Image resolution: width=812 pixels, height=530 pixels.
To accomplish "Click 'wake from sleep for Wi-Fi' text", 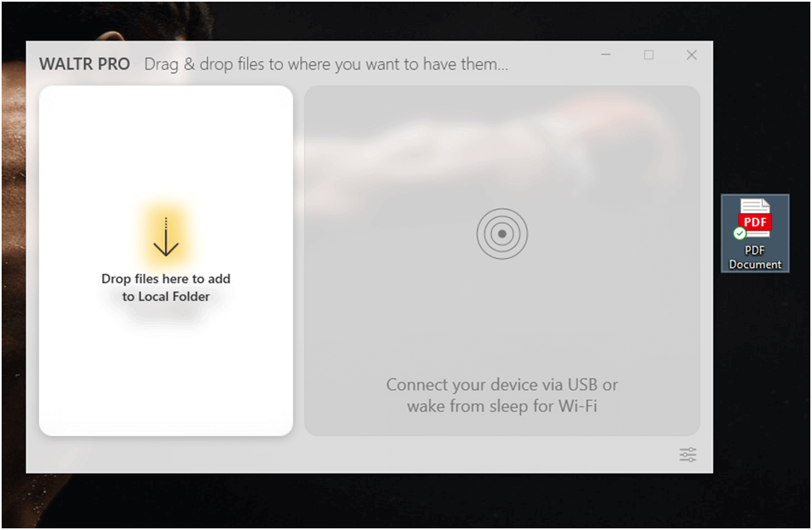I will [x=502, y=406].
